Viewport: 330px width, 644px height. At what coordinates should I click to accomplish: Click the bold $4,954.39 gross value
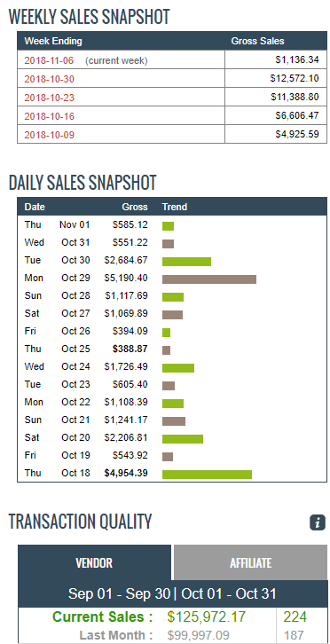[126, 473]
